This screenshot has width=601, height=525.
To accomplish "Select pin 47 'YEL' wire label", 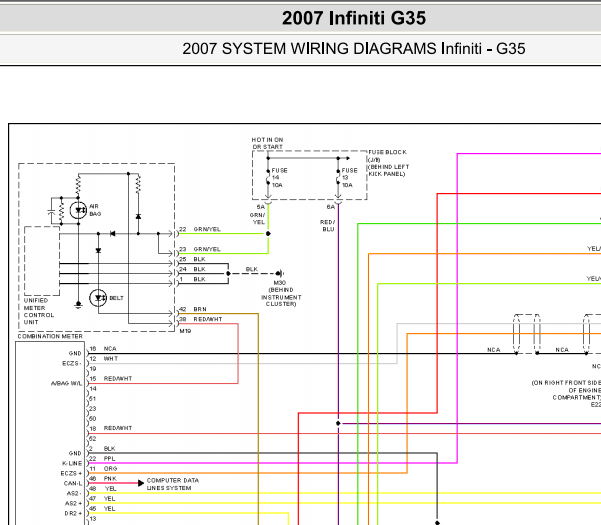I will (109, 498).
